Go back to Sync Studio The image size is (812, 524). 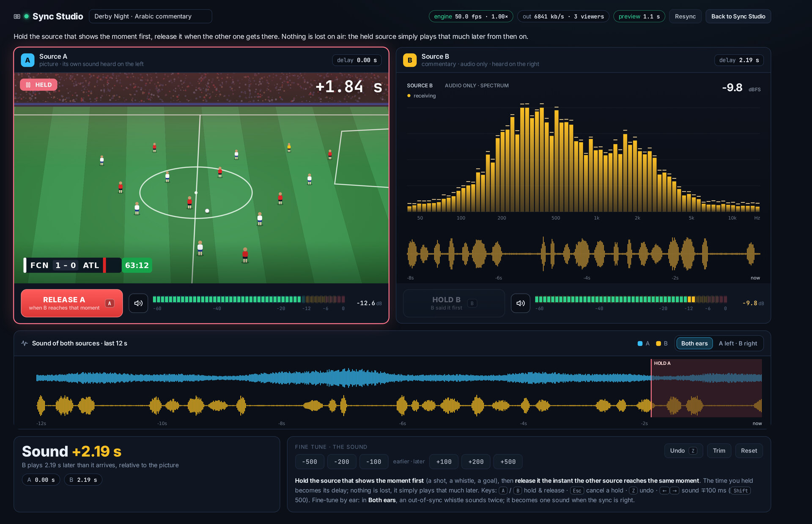tap(738, 16)
